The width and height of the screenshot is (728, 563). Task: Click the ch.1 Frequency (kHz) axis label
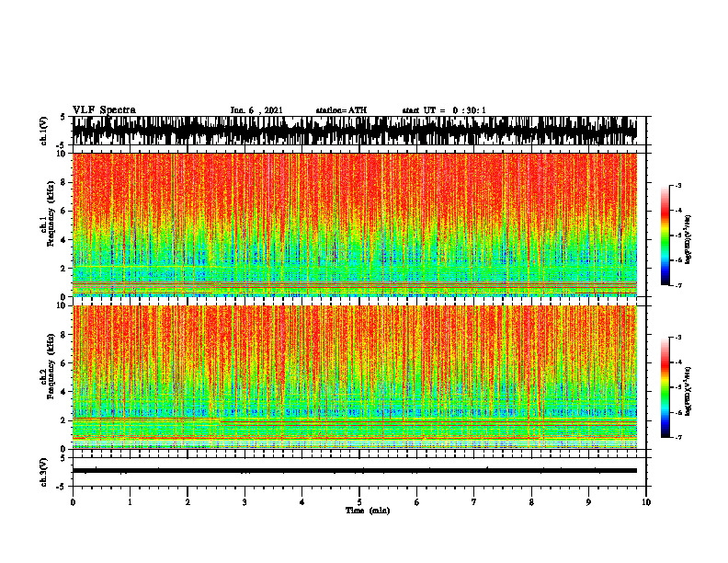(x=48, y=213)
